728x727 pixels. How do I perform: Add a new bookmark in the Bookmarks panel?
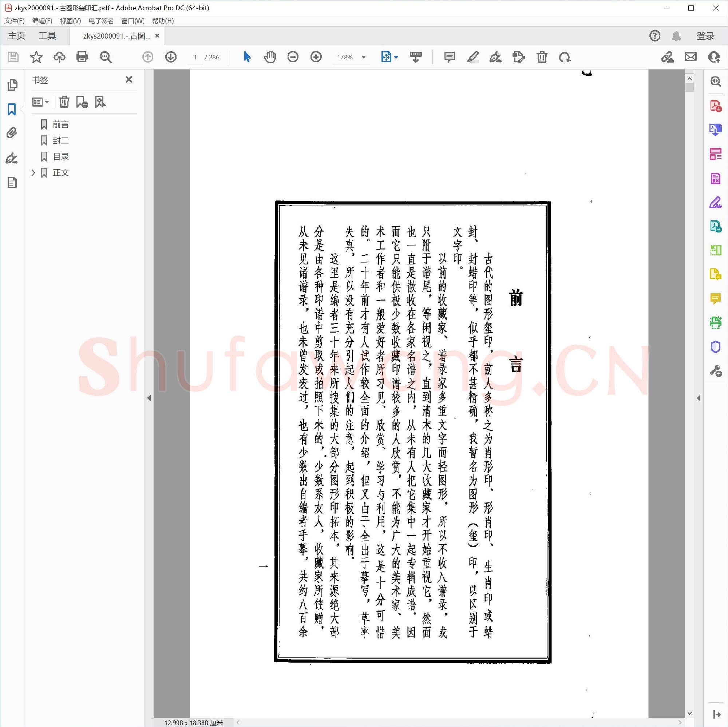(x=82, y=102)
